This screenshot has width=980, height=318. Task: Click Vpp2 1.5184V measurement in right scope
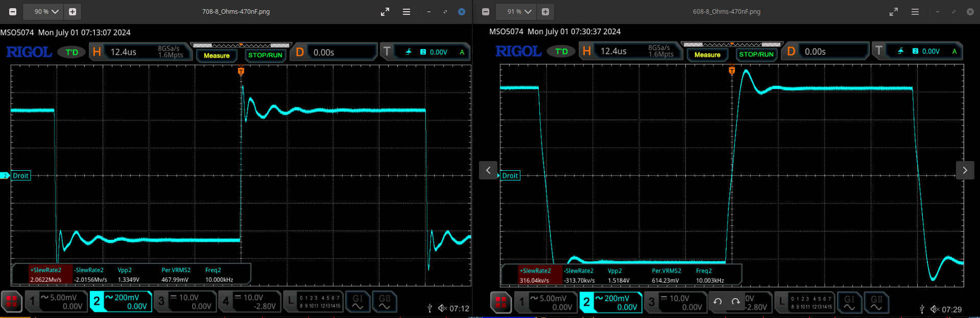[618, 276]
